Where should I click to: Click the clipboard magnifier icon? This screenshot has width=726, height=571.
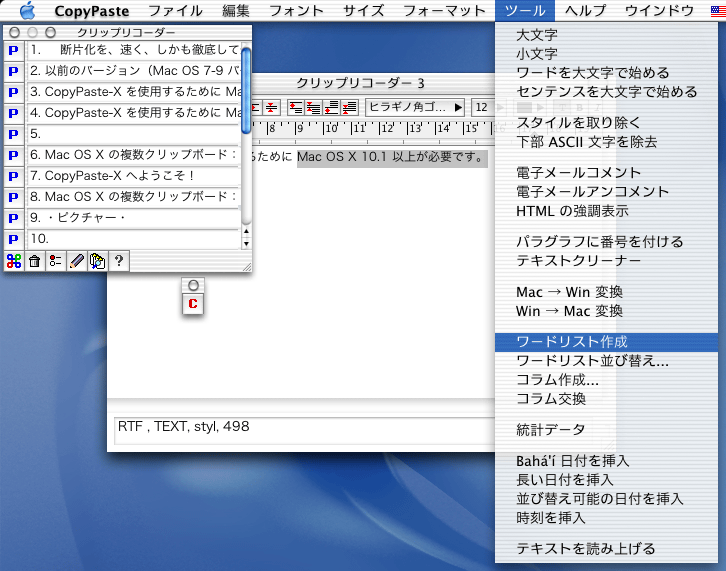tap(97, 261)
